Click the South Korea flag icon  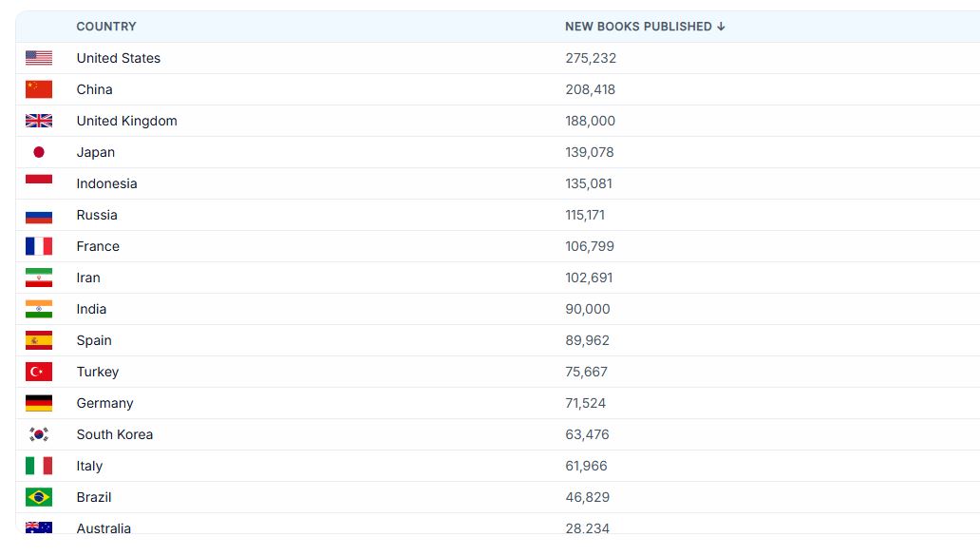[x=39, y=434]
